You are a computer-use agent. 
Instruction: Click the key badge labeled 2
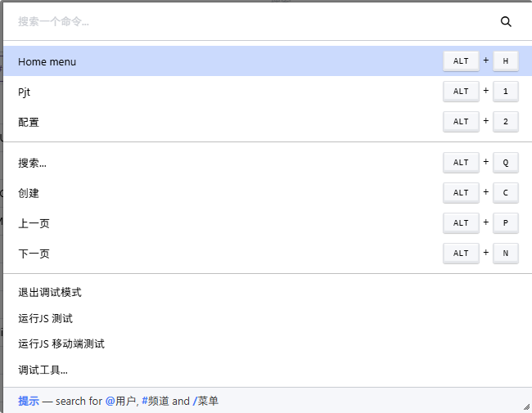506,121
